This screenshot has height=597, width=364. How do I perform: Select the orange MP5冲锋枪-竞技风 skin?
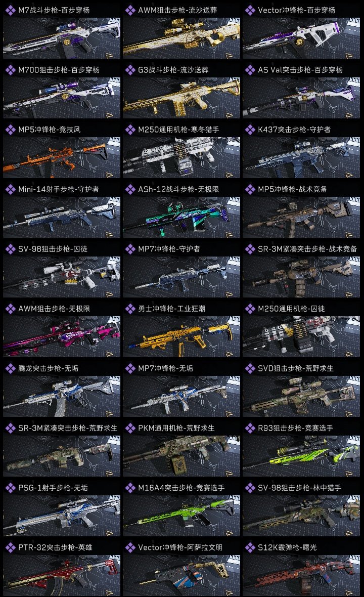pyautogui.click(x=62, y=158)
